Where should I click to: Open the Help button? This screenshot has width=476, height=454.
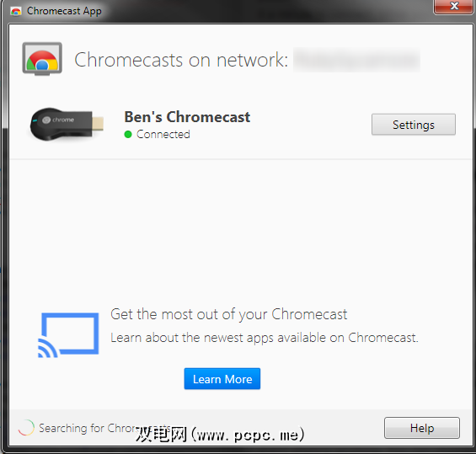pyautogui.click(x=422, y=428)
